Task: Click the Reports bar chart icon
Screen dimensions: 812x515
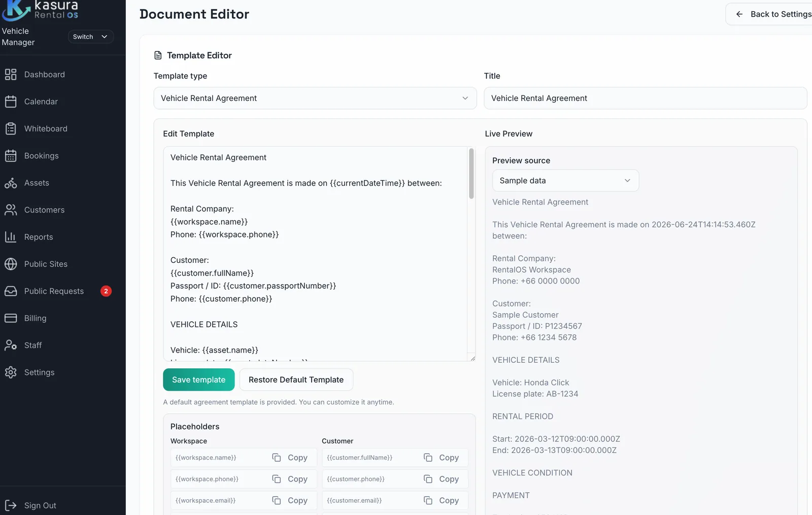Action: (11, 237)
